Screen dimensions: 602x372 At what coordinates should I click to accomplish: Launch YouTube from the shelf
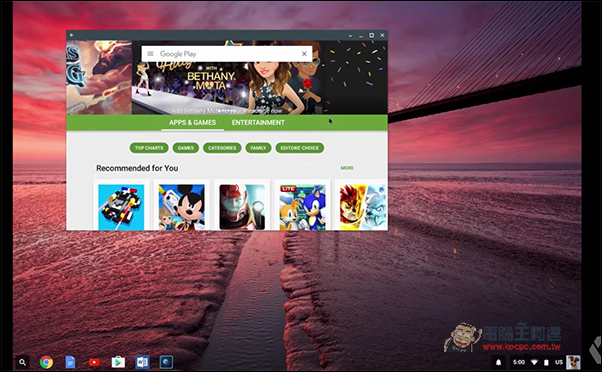coord(94,362)
